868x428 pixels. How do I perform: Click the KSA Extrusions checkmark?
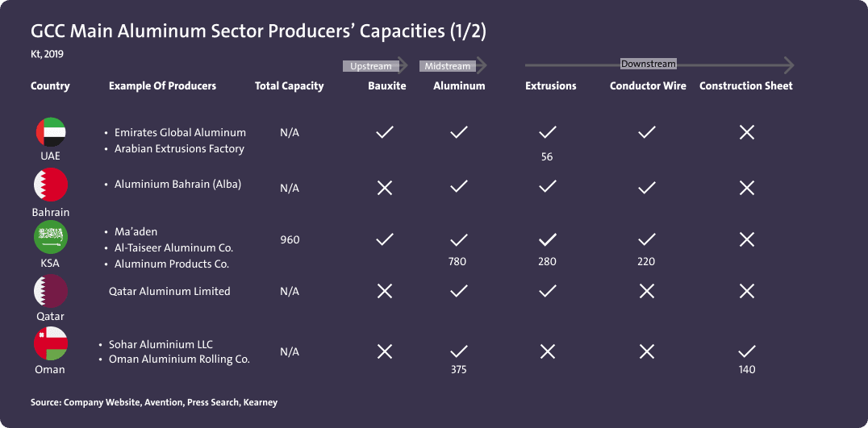[x=548, y=239]
